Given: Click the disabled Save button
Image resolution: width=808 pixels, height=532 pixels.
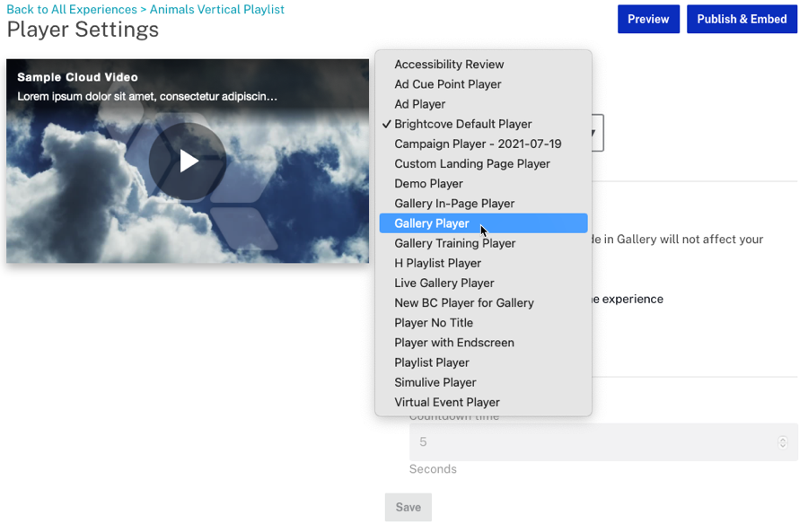Looking at the screenshot, I should click(408, 507).
